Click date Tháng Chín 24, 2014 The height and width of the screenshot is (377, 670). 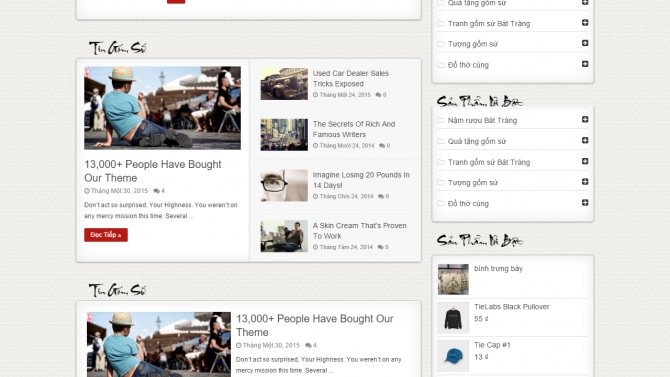click(347, 197)
